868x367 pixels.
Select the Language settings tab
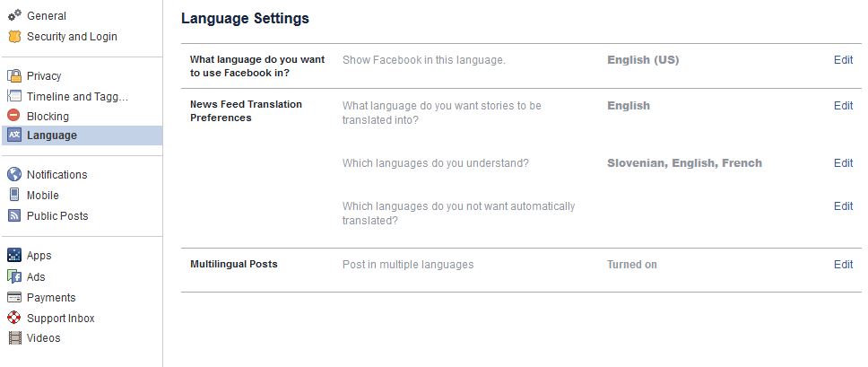click(51, 135)
